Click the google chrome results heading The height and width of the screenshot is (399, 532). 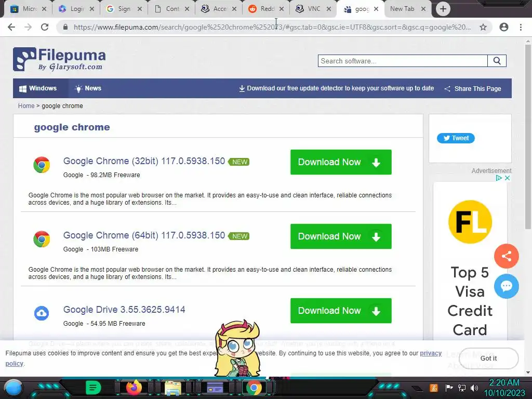pos(72,127)
